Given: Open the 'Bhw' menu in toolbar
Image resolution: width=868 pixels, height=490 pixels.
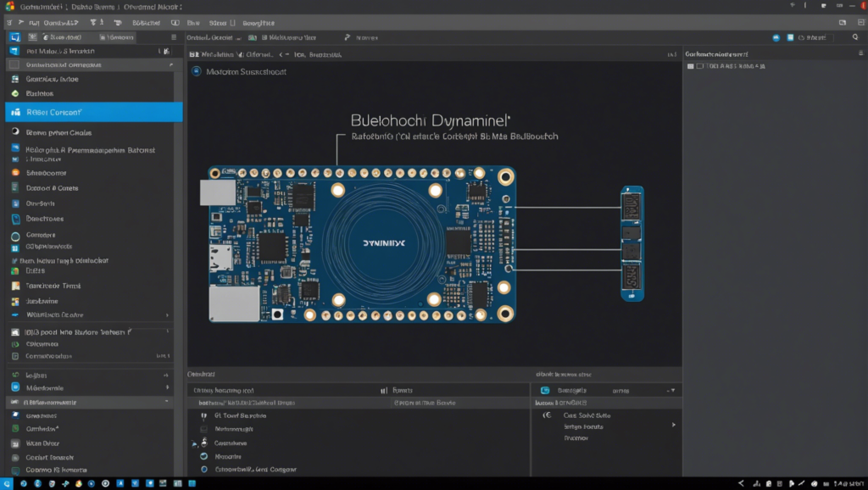Looking at the screenshot, I should tap(193, 23).
